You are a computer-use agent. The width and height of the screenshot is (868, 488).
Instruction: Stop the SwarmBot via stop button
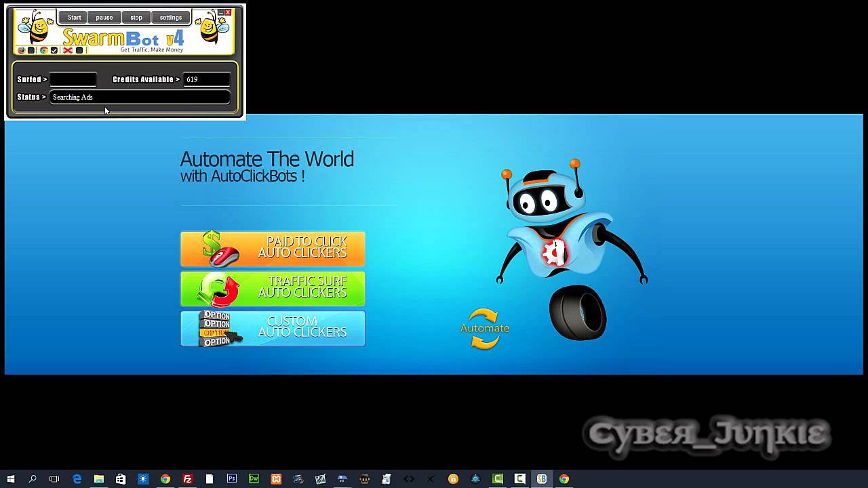coord(136,18)
